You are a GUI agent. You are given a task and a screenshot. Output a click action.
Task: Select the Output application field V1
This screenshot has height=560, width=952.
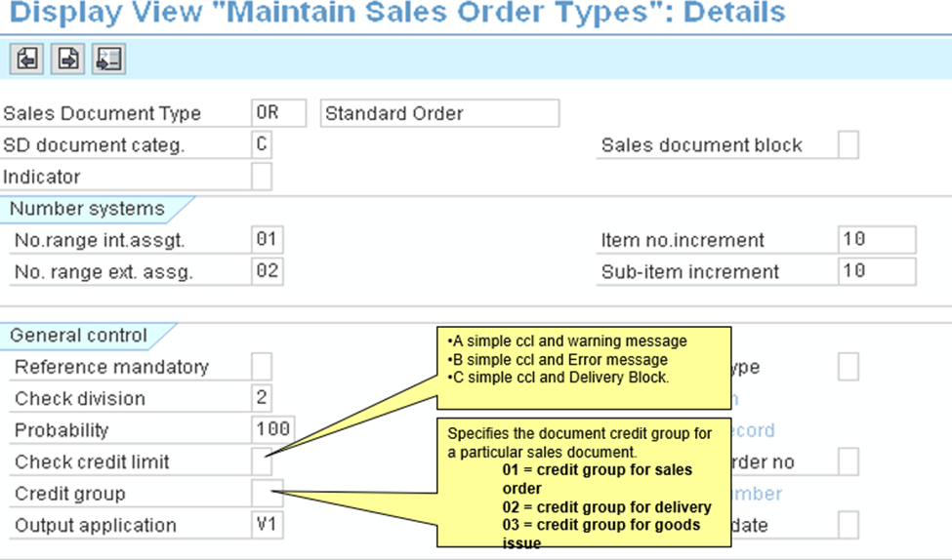[267, 525]
